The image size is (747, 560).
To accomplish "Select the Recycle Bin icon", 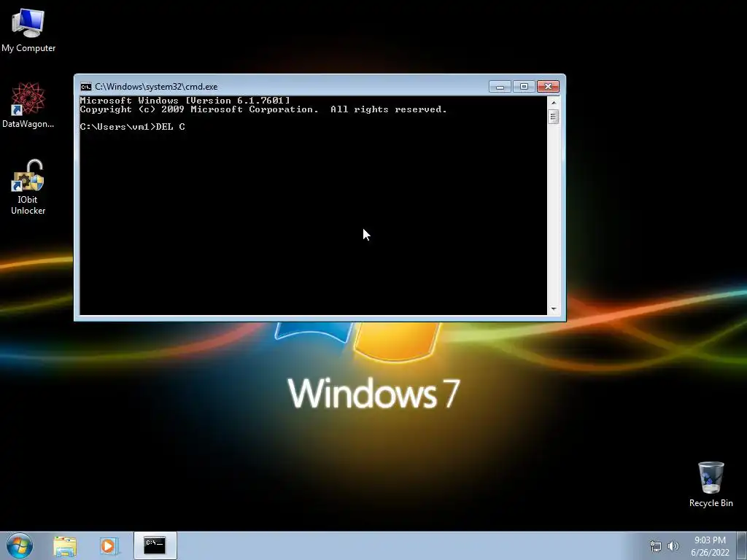I will point(711,484).
